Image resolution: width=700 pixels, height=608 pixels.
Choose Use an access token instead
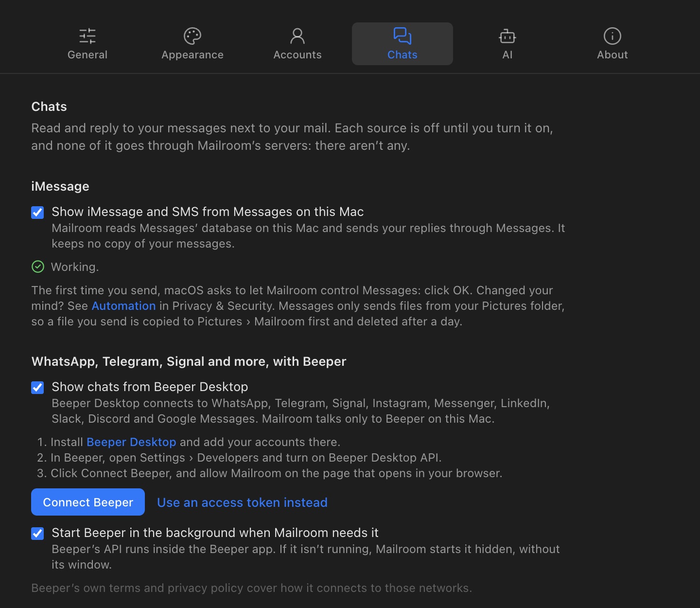[242, 502]
